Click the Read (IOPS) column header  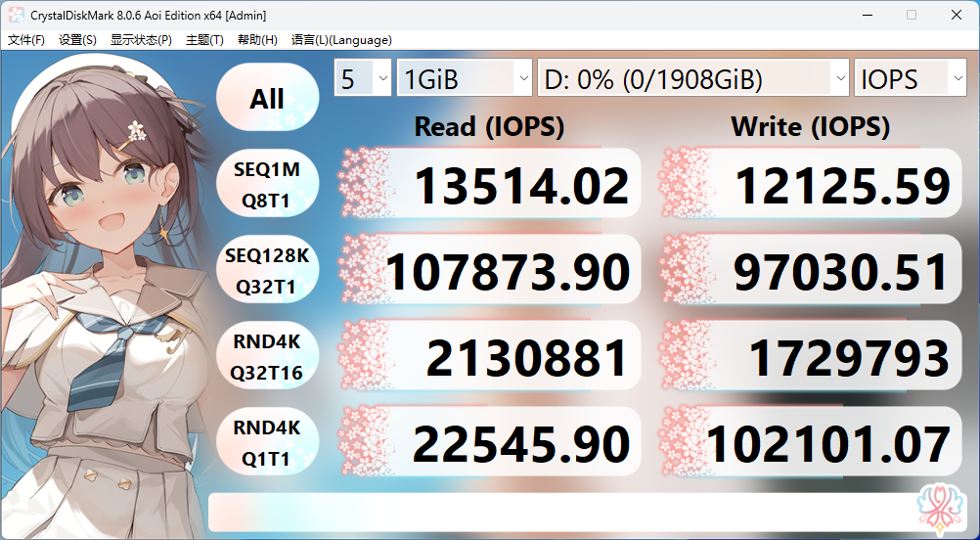click(489, 127)
